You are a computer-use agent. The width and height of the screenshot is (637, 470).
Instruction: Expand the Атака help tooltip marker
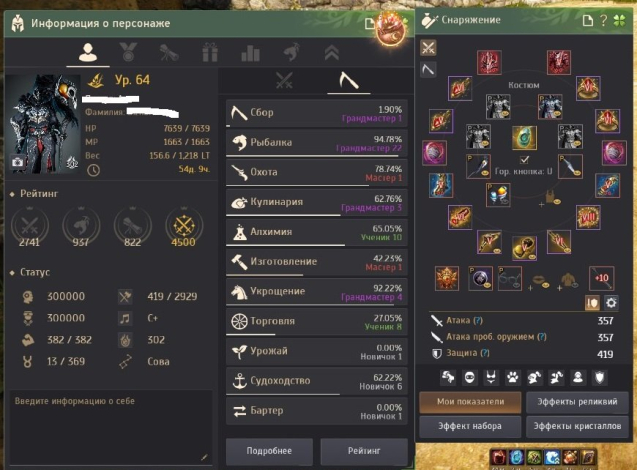478,320
